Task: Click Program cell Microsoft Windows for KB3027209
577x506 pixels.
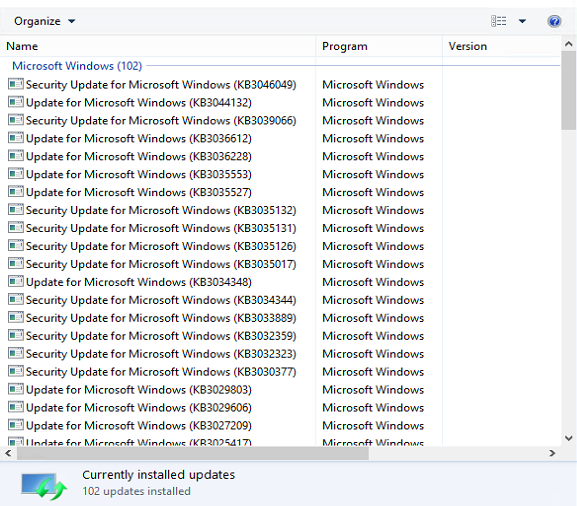Action: (373, 426)
